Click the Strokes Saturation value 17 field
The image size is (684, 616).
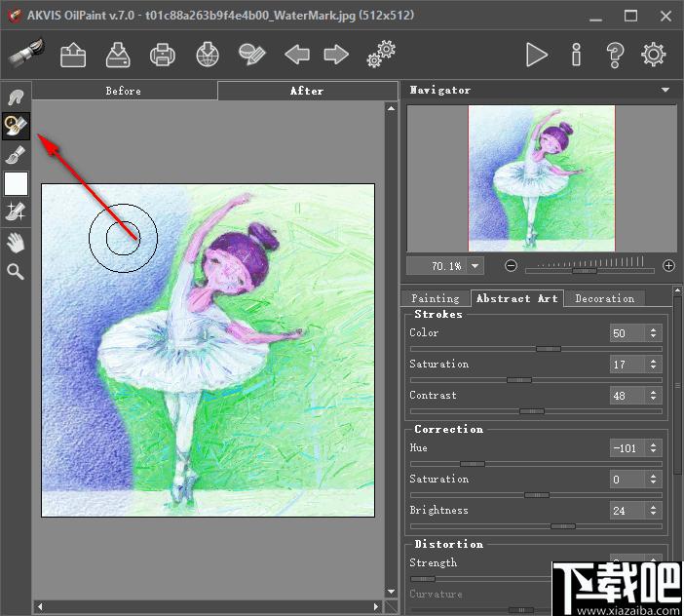pos(627,365)
